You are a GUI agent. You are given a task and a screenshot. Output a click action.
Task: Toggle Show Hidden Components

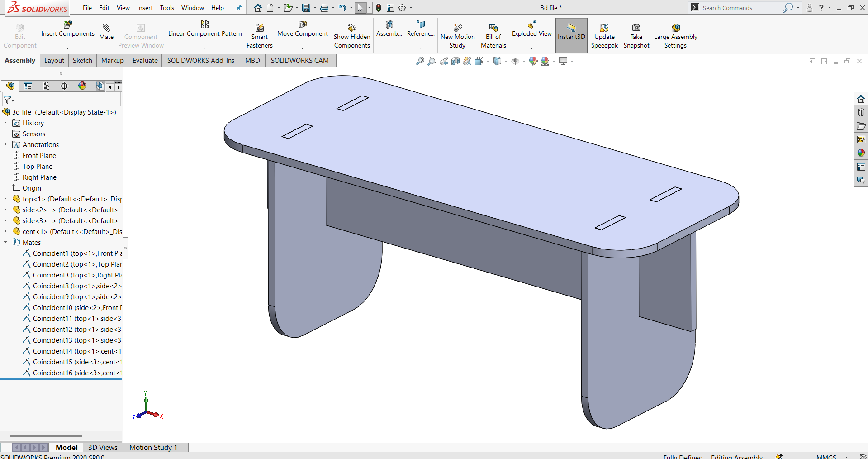[x=352, y=36]
